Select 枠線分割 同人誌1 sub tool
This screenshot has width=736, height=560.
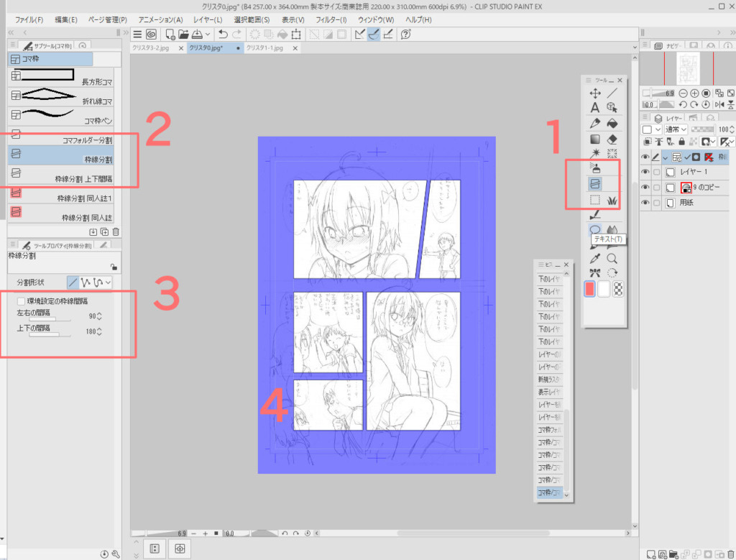pyautogui.click(x=61, y=193)
